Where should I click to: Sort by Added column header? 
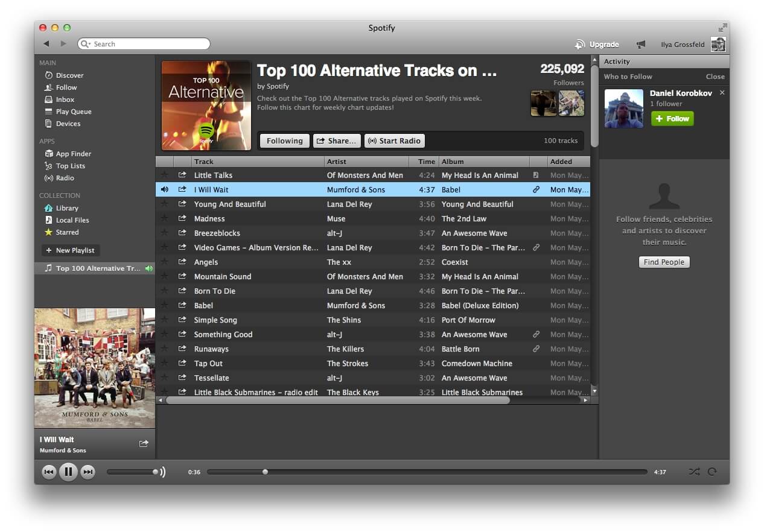(x=568, y=161)
